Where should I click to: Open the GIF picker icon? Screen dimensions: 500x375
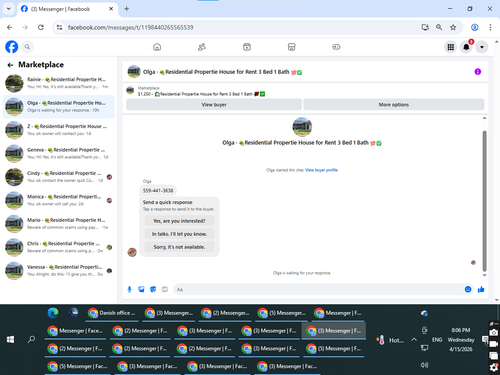[165, 289]
